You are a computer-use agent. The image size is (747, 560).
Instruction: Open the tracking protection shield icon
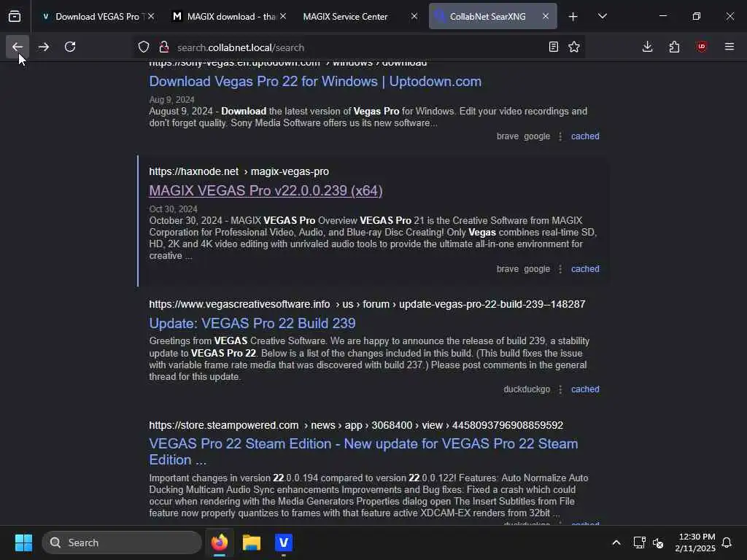tap(144, 47)
